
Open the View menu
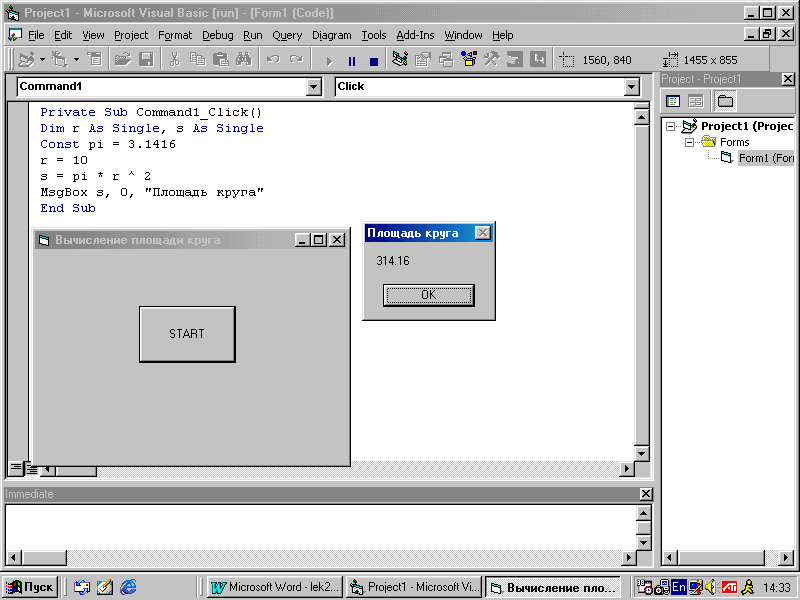[93, 35]
